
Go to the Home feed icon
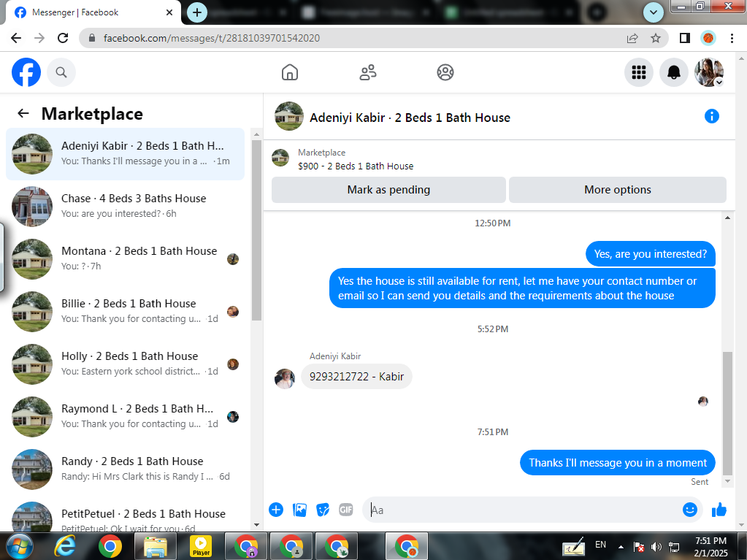(290, 72)
